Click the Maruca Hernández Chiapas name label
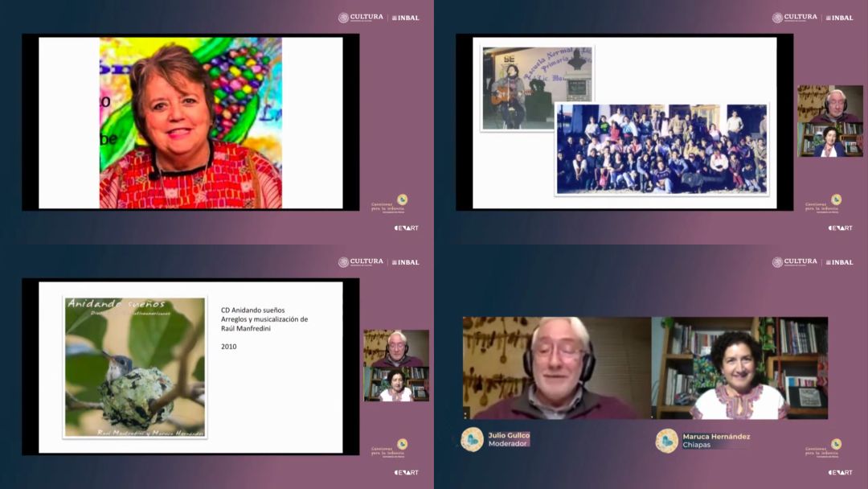Viewport: 868px width, 489px height. [716, 441]
